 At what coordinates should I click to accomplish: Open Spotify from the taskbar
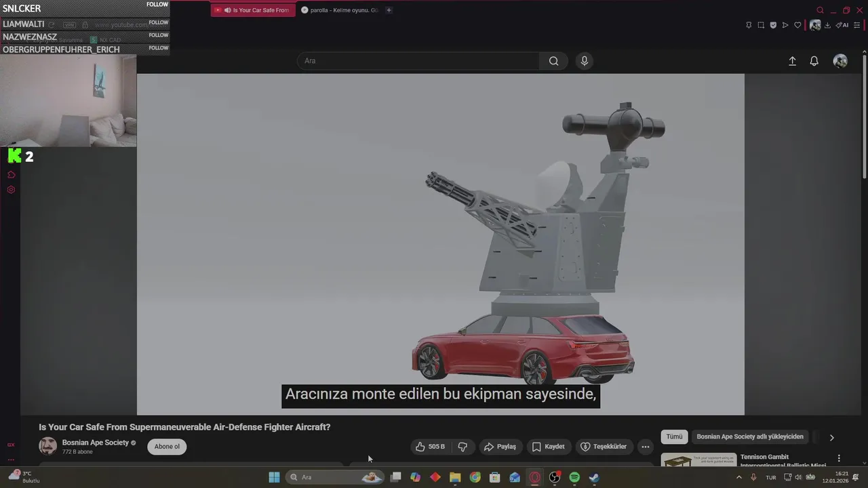pos(574,477)
